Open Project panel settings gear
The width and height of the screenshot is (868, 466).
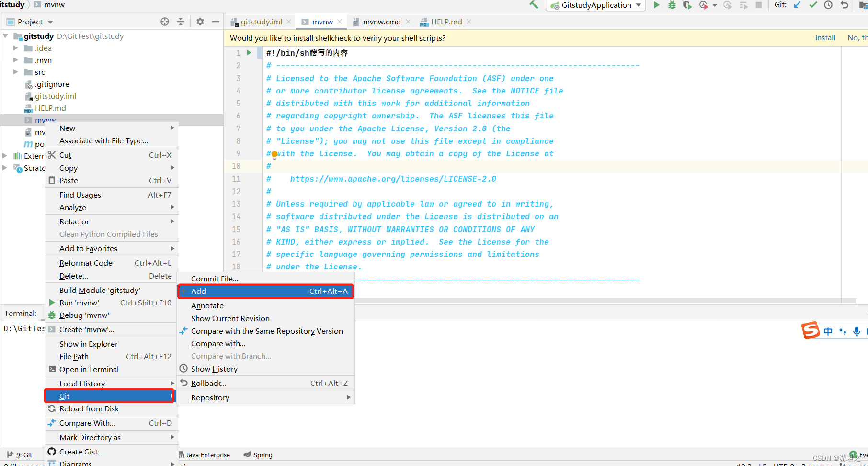coord(200,22)
